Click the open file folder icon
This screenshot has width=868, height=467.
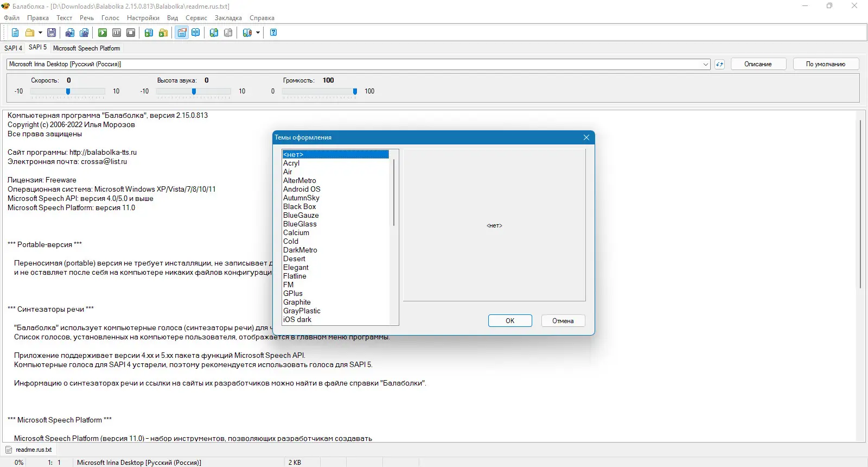pos(30,33)
